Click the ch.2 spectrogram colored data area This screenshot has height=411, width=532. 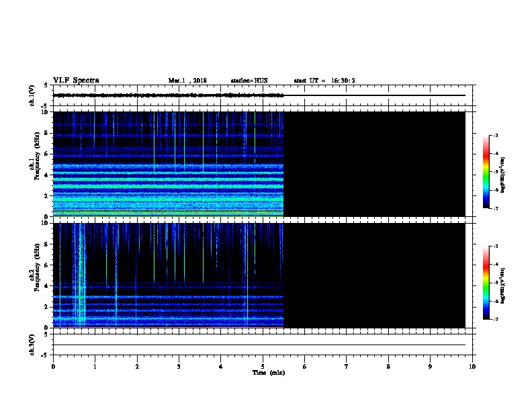point(169,275)
